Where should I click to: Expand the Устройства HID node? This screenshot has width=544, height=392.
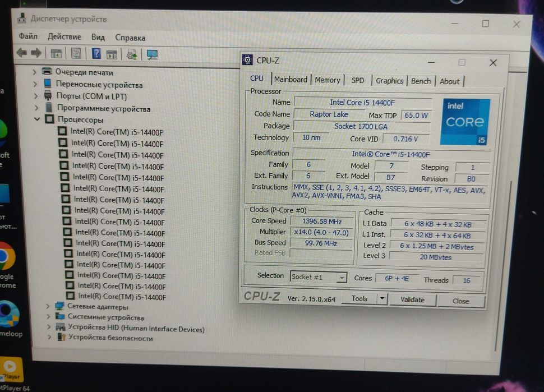[x=49, y=327]
